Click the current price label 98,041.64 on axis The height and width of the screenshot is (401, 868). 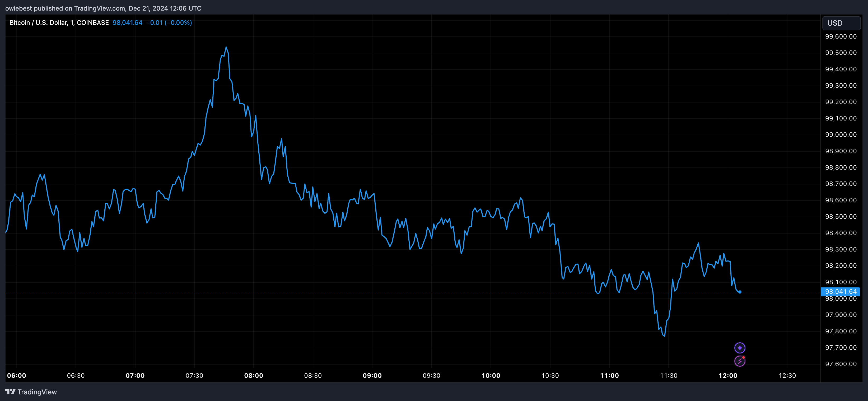pos(840,292)
